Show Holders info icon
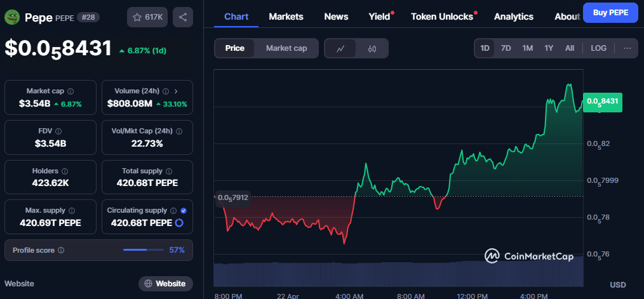Screen dimensions: 644x299 pyautogui.click(x=65, y=171)
